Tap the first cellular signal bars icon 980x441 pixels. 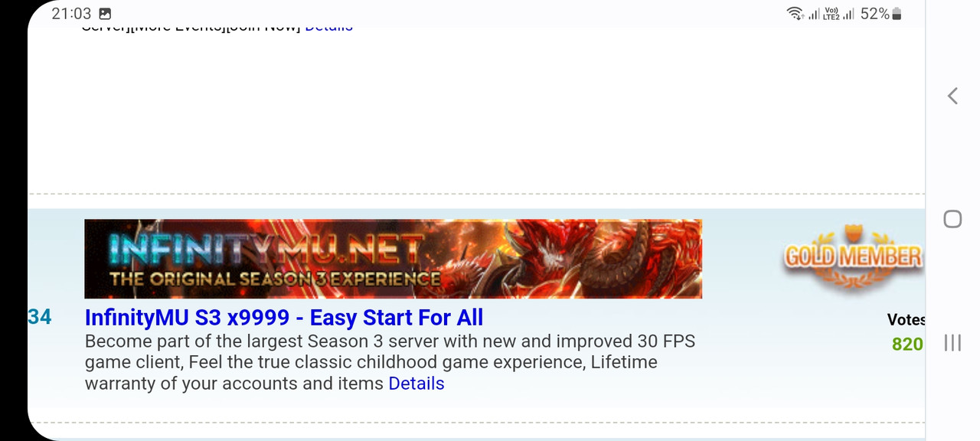click(814, 14)
